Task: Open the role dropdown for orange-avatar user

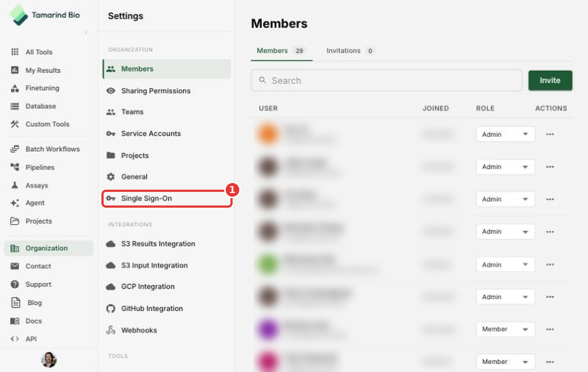Action: pyautogui.click(x=505, y=134)
